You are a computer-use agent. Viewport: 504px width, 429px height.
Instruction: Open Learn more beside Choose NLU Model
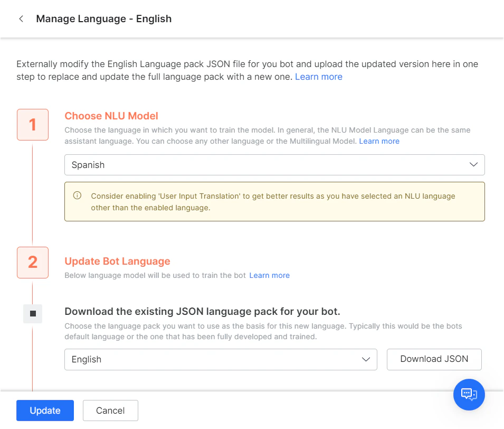click(x=379, y=141)
